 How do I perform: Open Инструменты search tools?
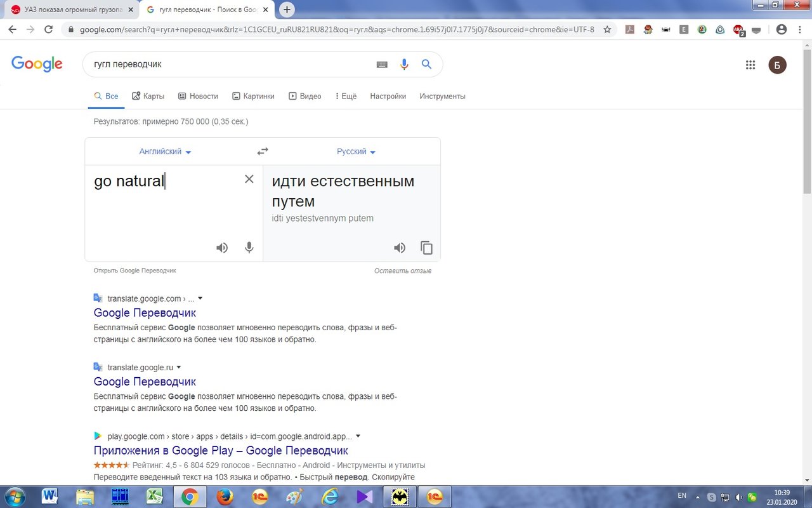(x=442, y=97)
